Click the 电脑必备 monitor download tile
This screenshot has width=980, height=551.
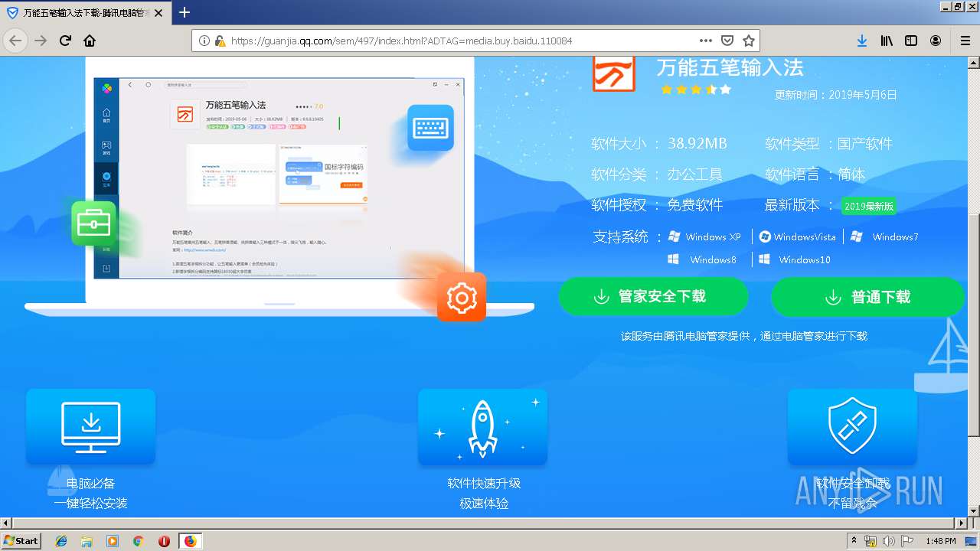(x=90, y=427)
